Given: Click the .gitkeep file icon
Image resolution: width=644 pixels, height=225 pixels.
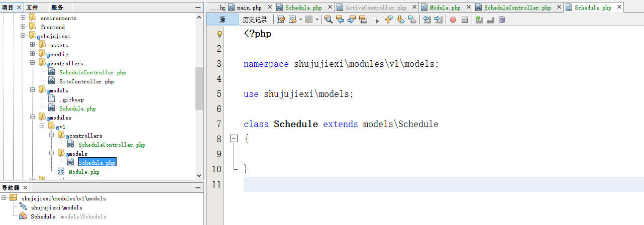Looking at the screenshot, I should (x=51, y=99).
